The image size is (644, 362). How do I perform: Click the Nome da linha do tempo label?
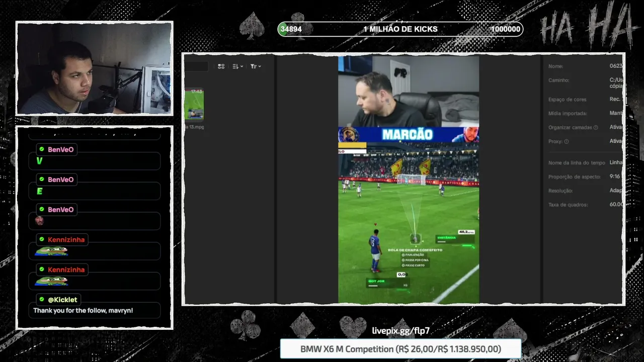(x=577, y=163)
